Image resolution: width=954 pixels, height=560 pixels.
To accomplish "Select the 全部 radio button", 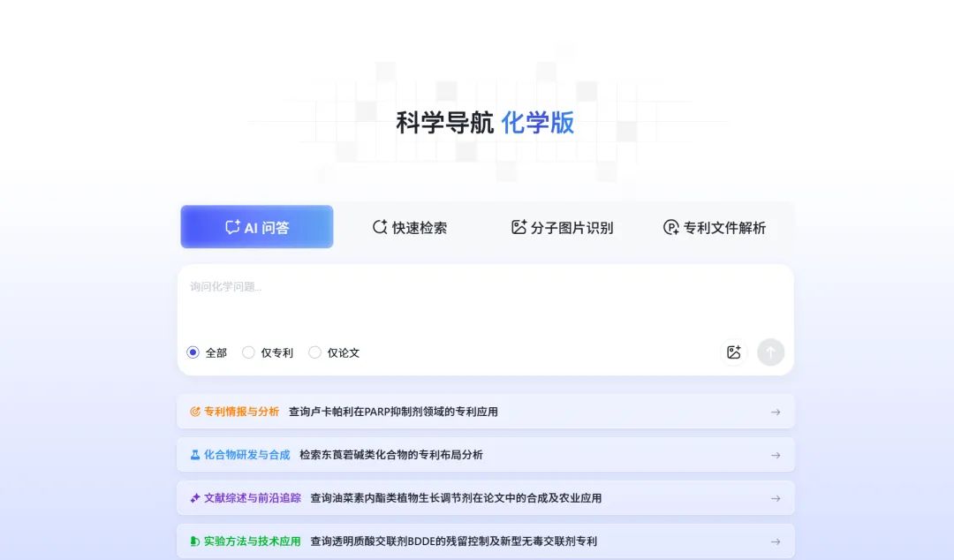I will tap(193, 352).
